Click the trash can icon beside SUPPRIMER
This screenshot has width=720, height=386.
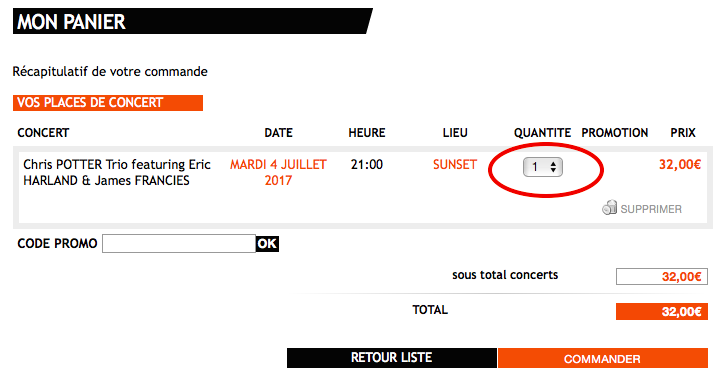(609, 207)
